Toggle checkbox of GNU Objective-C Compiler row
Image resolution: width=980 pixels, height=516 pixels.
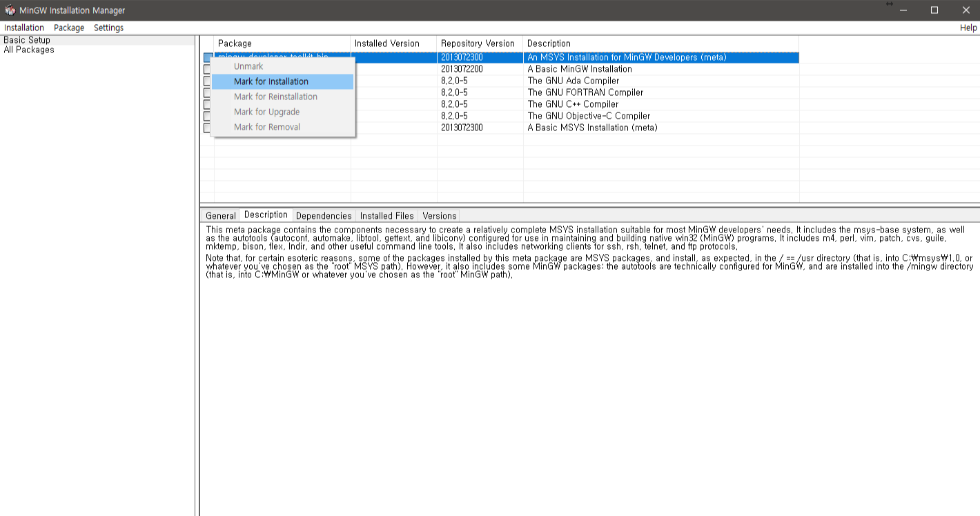(207, 116)
